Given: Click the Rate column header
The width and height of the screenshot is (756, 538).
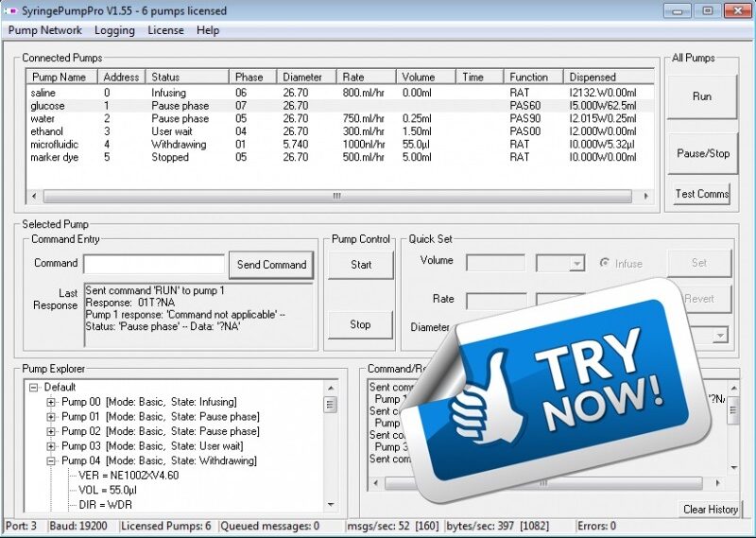Looking at the screenshot, I should [x=367, y=78].
